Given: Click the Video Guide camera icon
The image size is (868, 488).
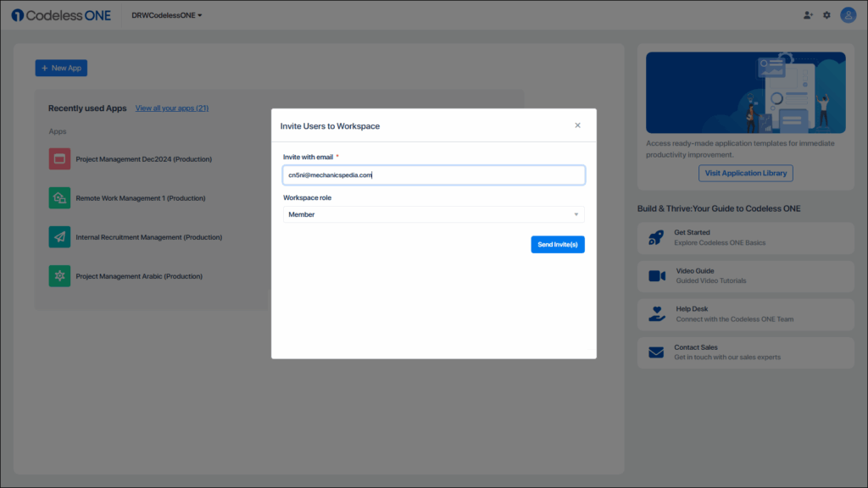Looking at the screenshot, I should tap(657, 275).
